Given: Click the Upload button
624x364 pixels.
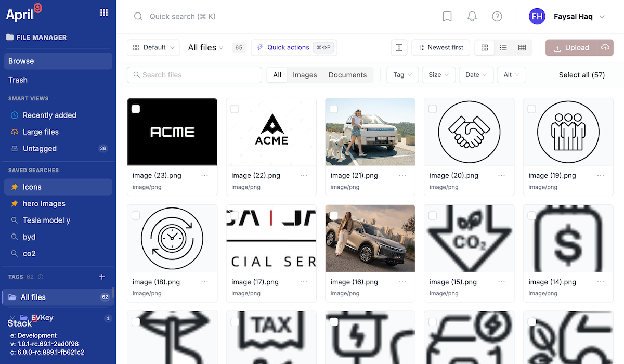Looking at the screenshot, I should 571,47.
